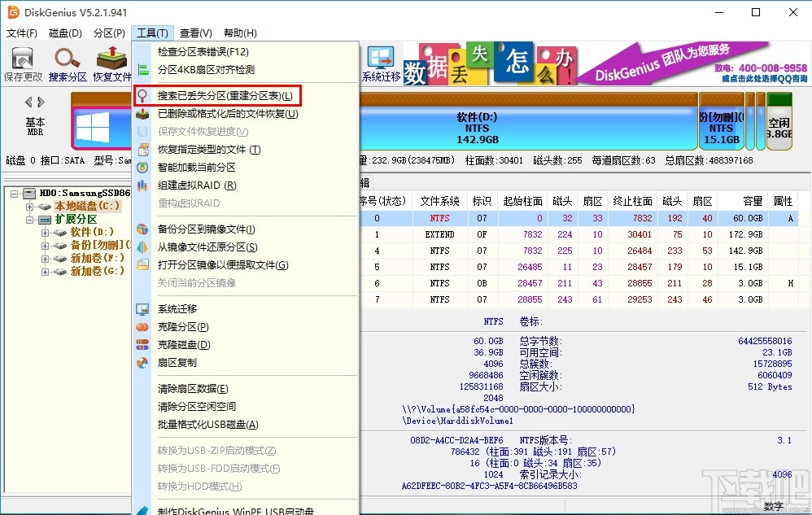Choose 清除分区空闲空间 menu entry

click(x=197, y=406)
